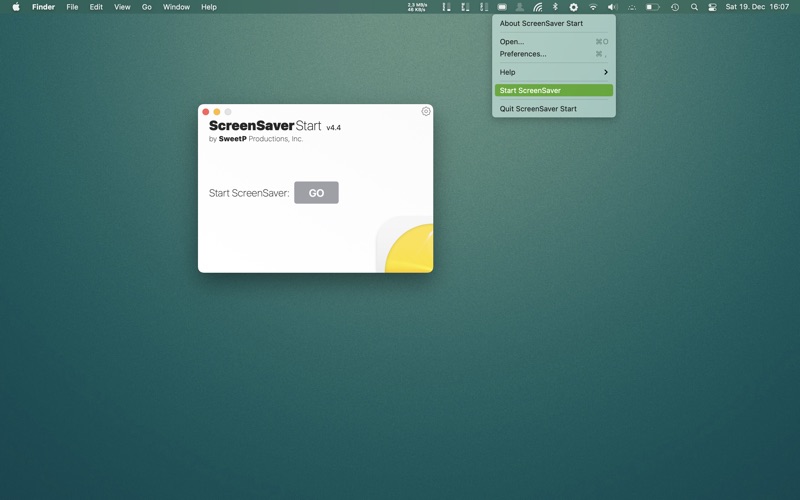800x500 pixels.
Task: Open the View menu
Action: pos(122,7)
